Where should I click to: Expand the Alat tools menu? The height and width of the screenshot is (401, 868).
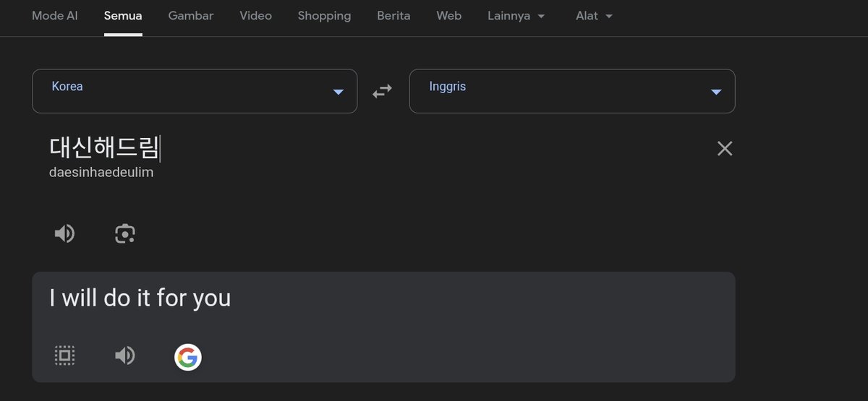595,16
